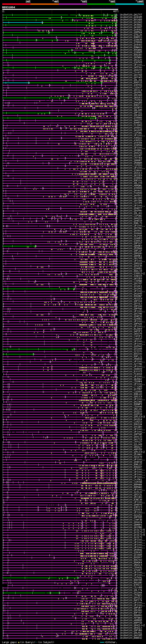Image resolution: width=146 pixels, height=644 pixels.
Task: Select hit UniRef100_B9IAD8
Action: (x=131, y=20)
